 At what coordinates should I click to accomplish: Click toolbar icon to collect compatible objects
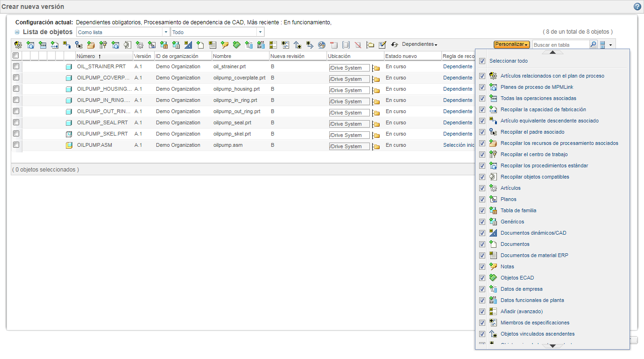click(x=127, y=45)
